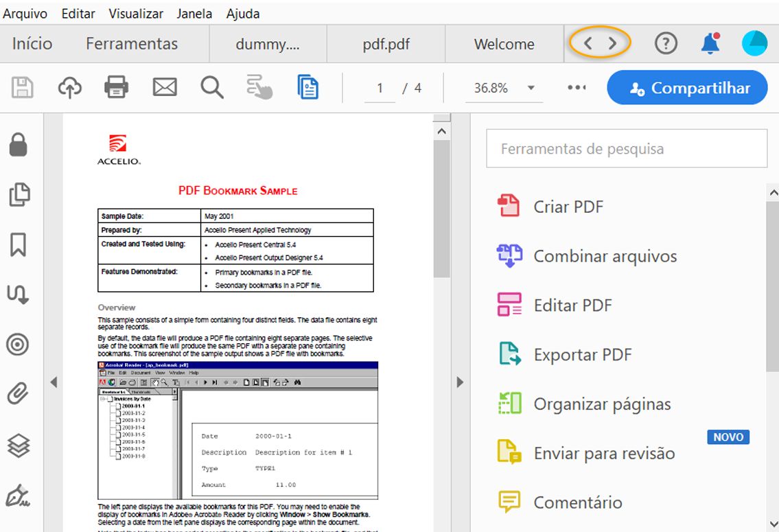779x532 pixels.
Task: Open Attachments panel via paperclip icon
Action: [18, 393]
